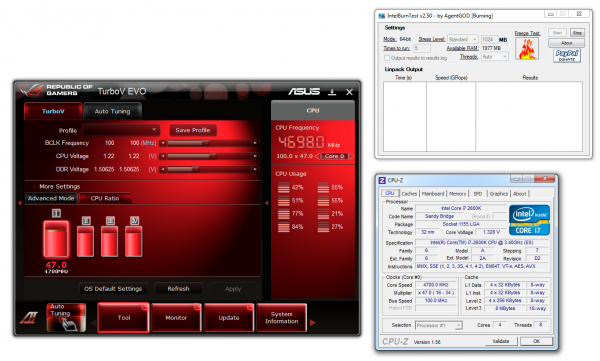Enable Output results to results.log checkbox
Image resolution: width=600 pixels, height=361 pixels.
point(387,58)
